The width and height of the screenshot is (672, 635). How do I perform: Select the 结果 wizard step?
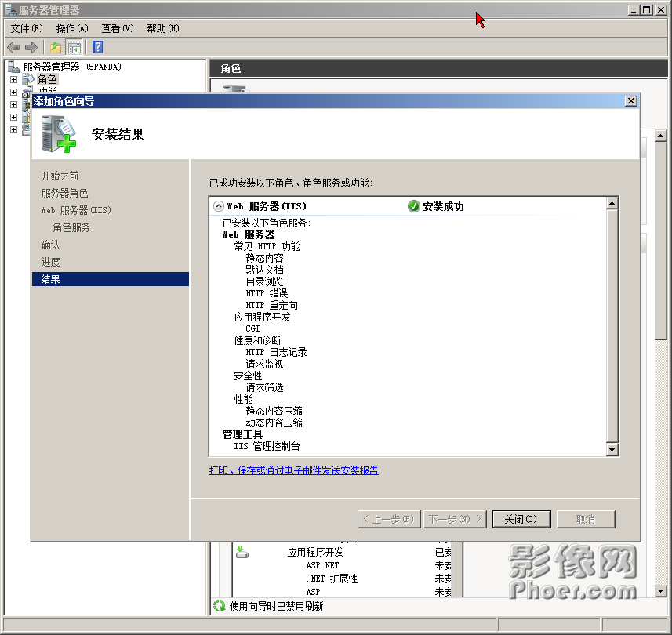[x=110, y=279]
